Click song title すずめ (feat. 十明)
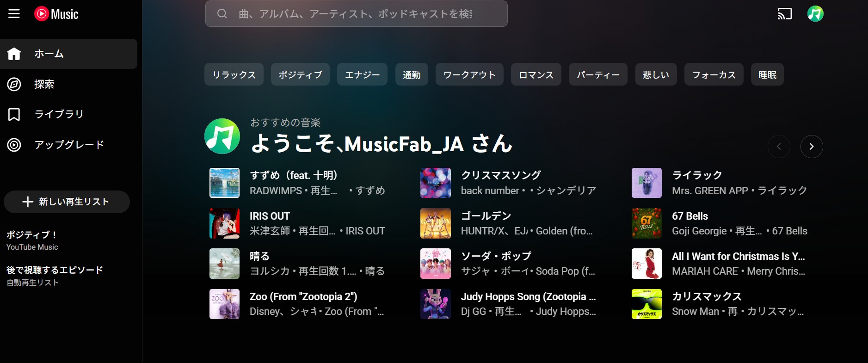 [293, 175]
